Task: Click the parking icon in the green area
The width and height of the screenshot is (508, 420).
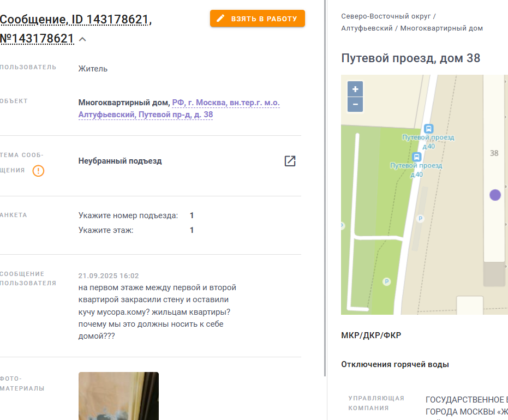Action: click(386, 281)
